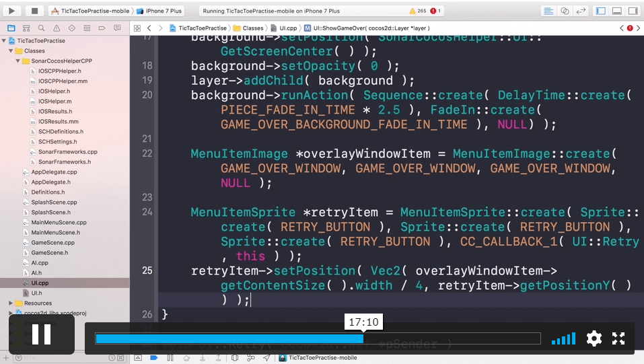644x364 pixels.
Task: Click the step into icon in debug bar
Action: (x=203, y=358)
